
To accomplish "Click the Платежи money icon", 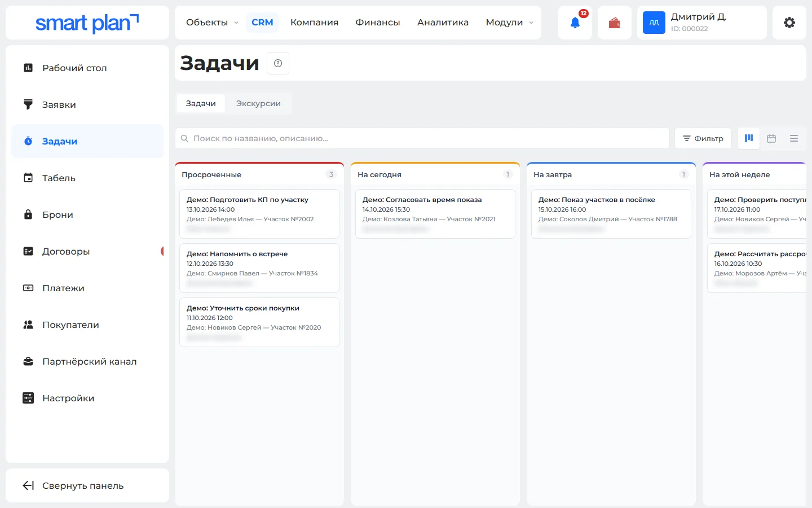I will point(28,288).
